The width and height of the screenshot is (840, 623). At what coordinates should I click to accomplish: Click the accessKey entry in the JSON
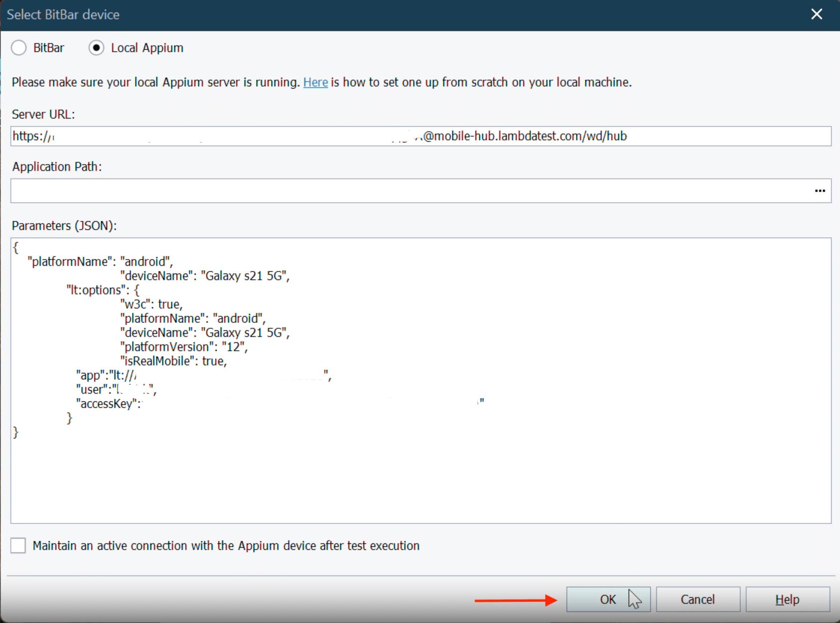[107, 404]
